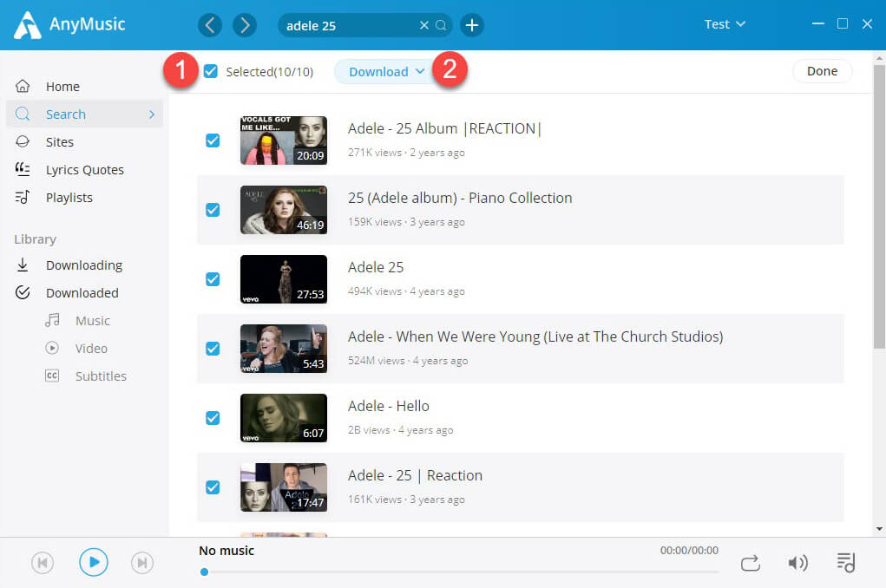Viewport: 886px width, 588px height.
Task: Uncheck the Adele 25 checkbox
Action: click(213, 279)
